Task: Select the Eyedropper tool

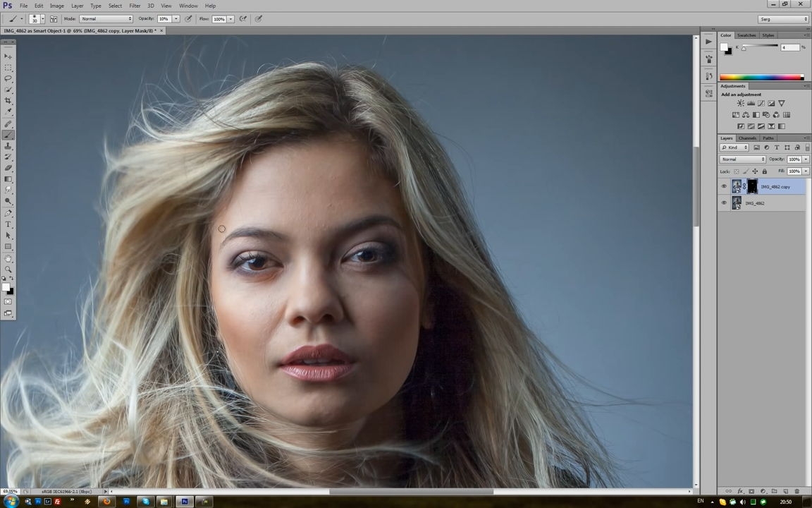Action: click(x=8, y=111)
